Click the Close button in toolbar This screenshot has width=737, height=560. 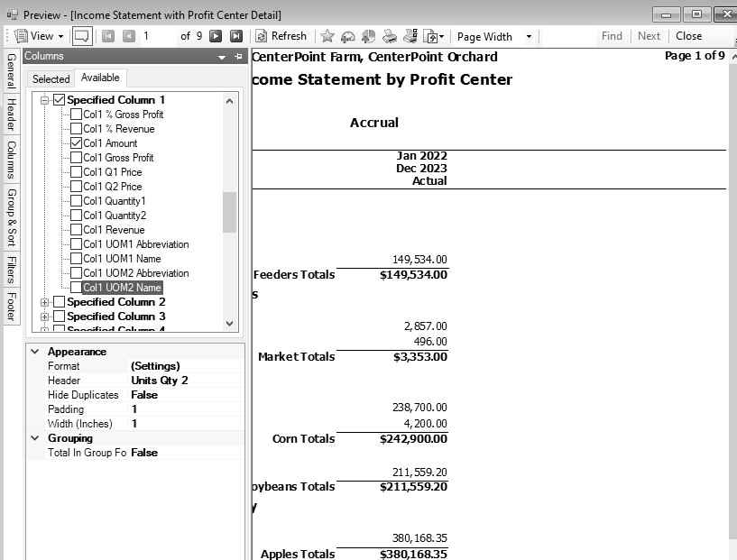pyautogui.click(x=688, y=36)
